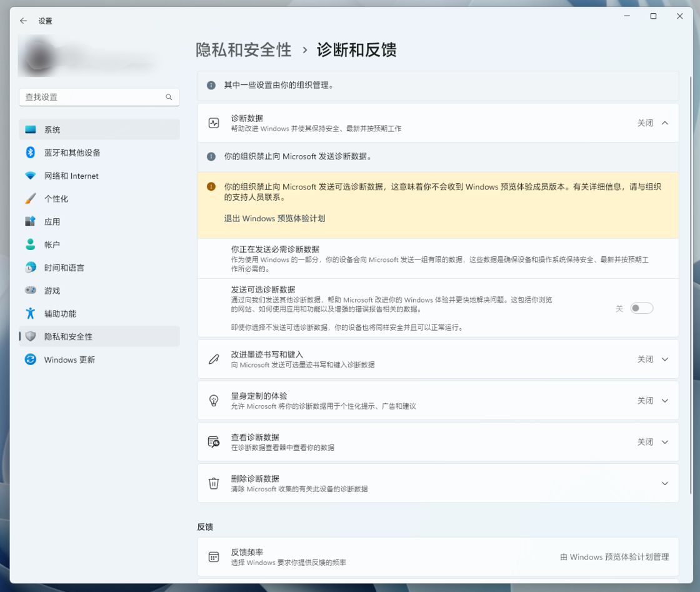Viewport: 700px width, 592px height.
Task: Collapse the 诊断数据 section
Action: tap(665, 123)
